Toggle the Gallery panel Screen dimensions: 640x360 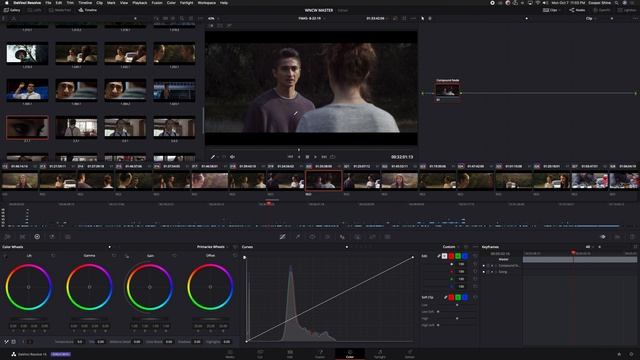12,10
